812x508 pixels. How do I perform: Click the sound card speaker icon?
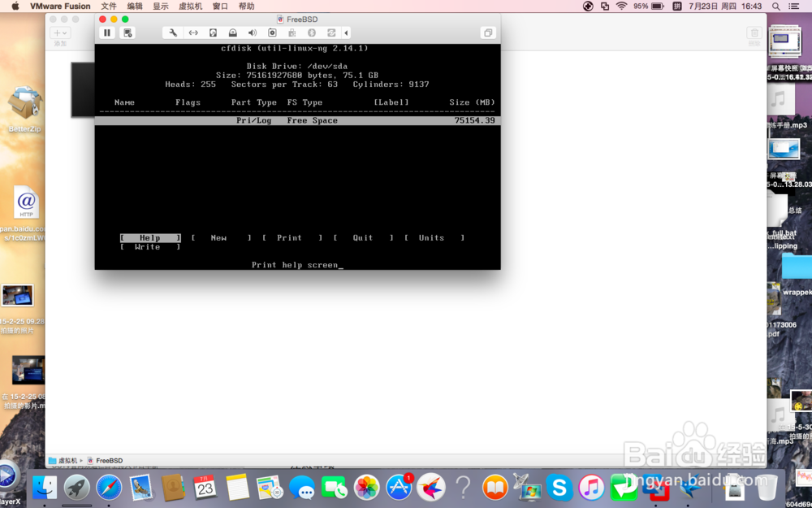pyautogui.click(x=253, y=33)
